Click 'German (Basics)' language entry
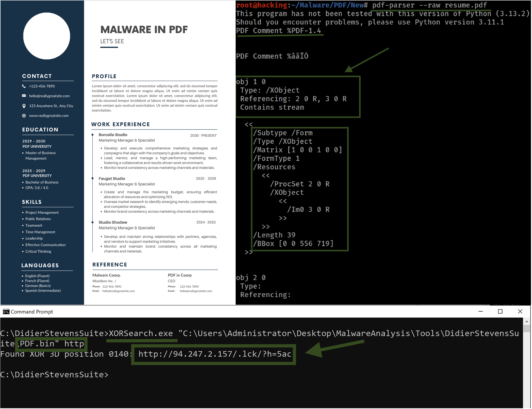This screenshot has width=532, height=409. coord(38,286)
